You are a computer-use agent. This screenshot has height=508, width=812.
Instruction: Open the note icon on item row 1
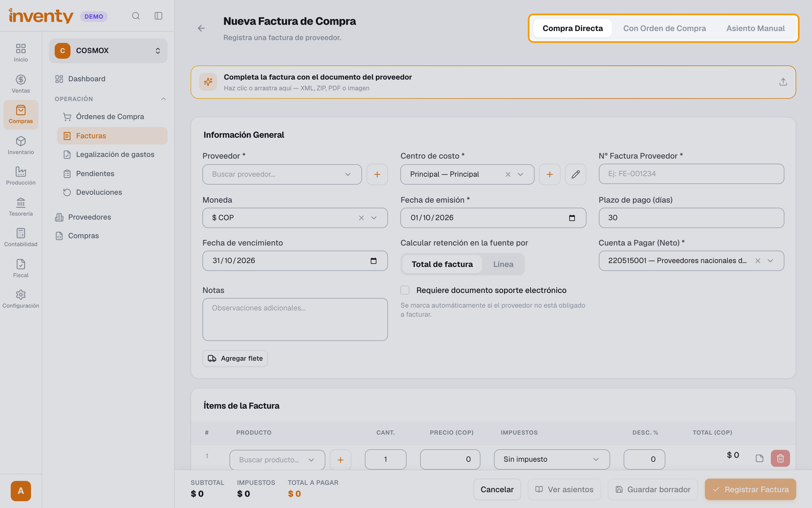(x=759, y=458)
